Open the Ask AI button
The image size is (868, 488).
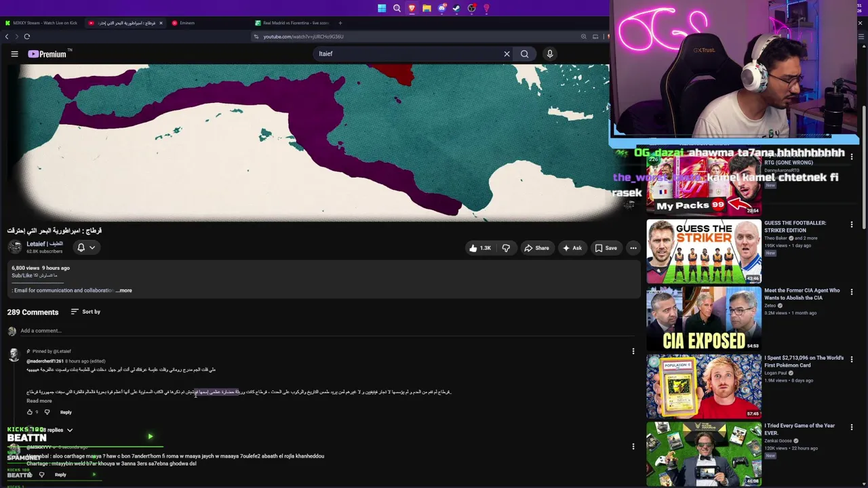tap(572, 248)
